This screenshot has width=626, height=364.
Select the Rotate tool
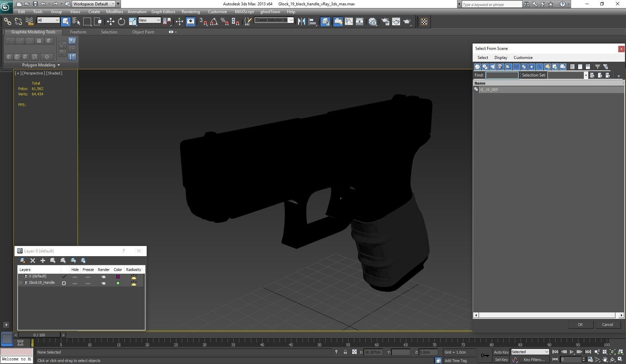tap(121, 22)
